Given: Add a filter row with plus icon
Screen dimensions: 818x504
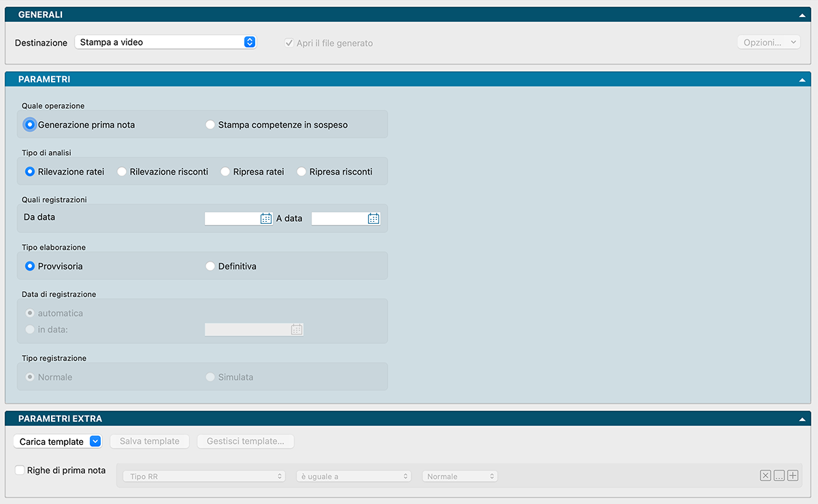Looking at the screenshot, I should click(793, 476).
